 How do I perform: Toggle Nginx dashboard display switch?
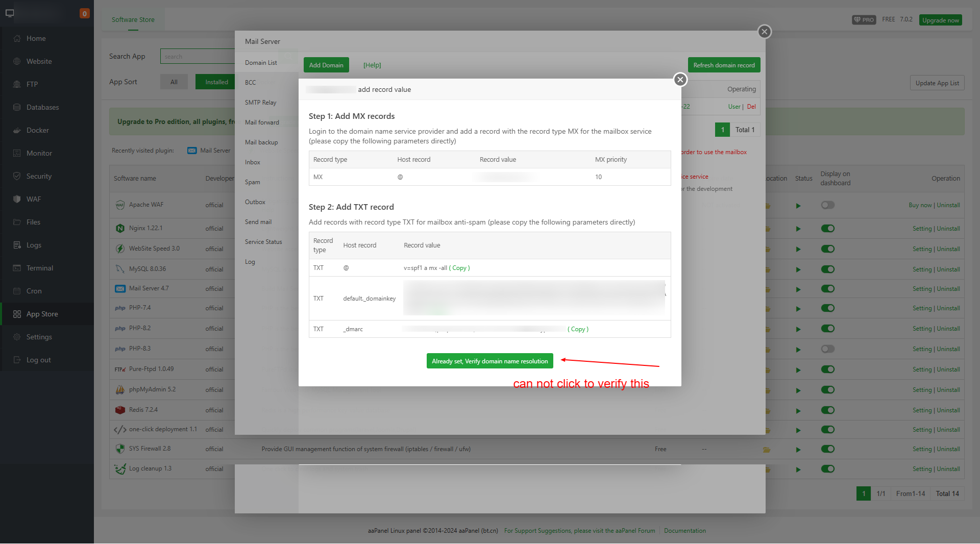tap(827, 229)
